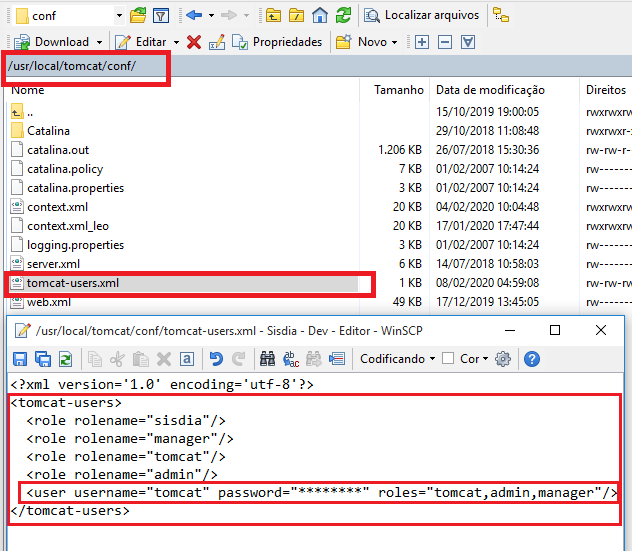This screenshot has width=632, height=551.
Task: Open Find with the binoculars icon
Action: click(x=268, y=359)
